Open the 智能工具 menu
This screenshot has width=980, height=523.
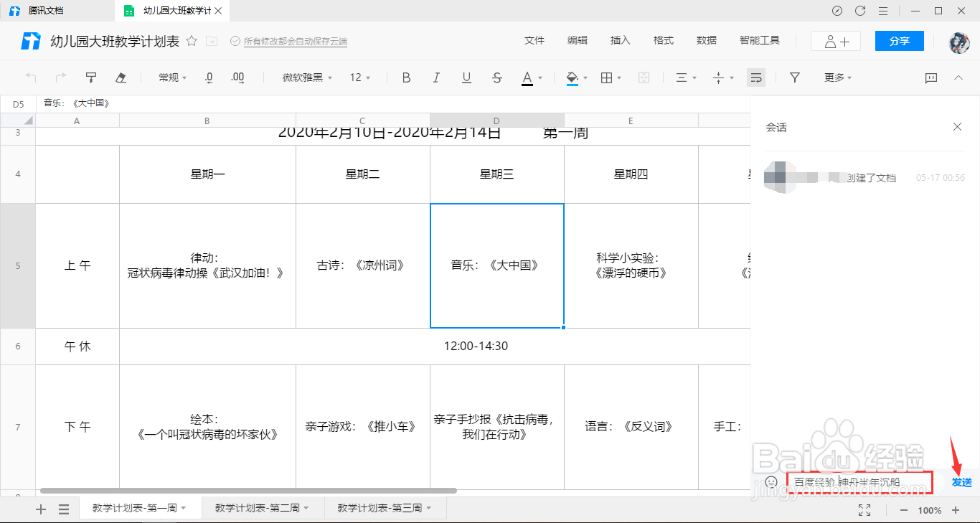click(760, 41)
